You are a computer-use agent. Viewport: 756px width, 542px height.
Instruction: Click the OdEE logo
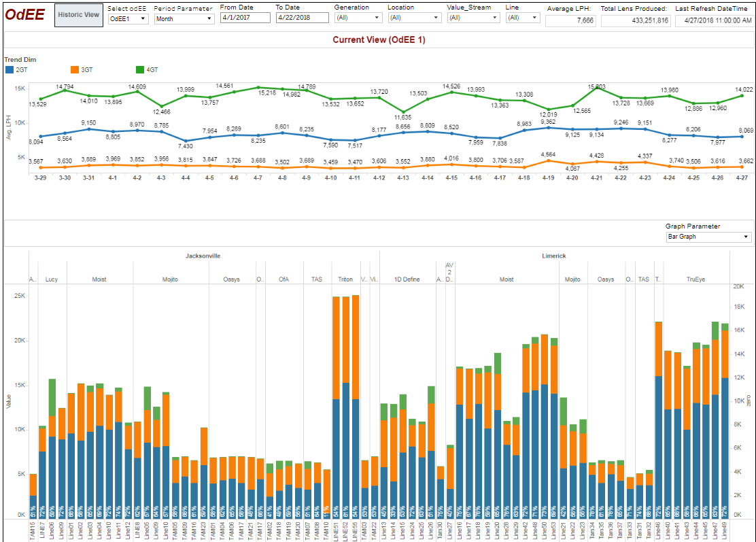[24, 14]
